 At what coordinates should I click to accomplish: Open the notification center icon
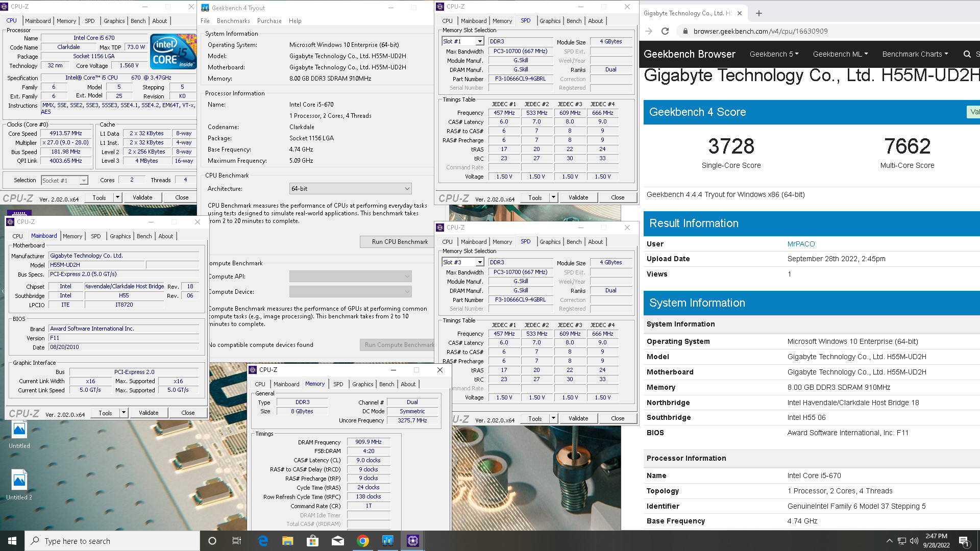coord(965,541)
